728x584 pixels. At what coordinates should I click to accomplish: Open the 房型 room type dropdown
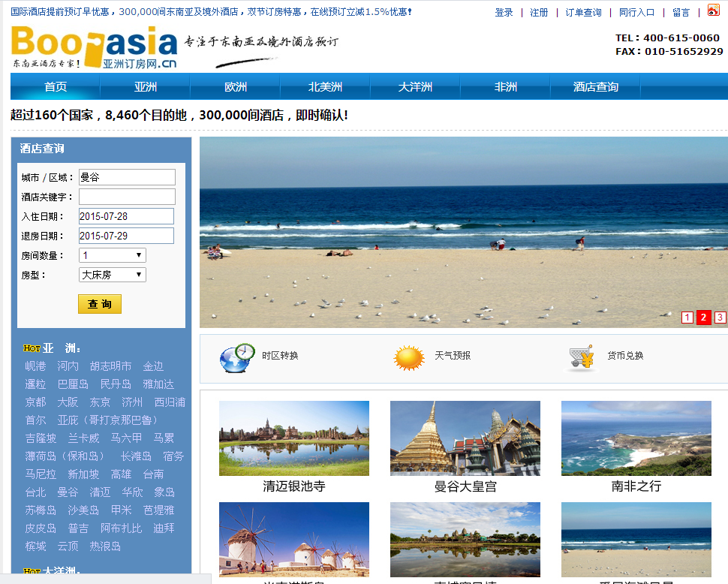tap(113, 275)
